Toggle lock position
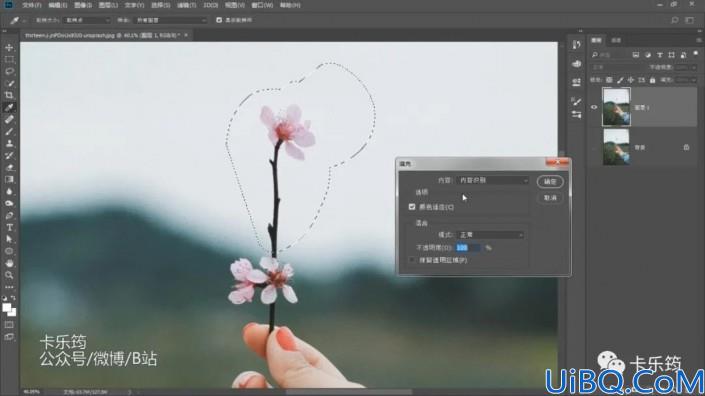The width and height of the screenshot is (705, 396). point(631,80)
